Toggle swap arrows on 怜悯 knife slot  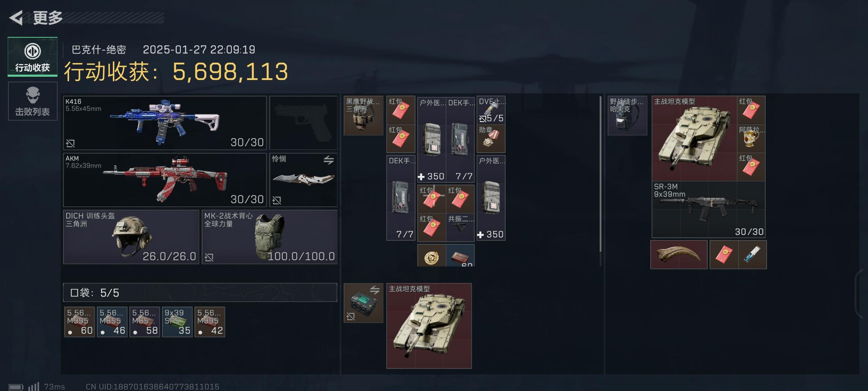coord(328,160)
